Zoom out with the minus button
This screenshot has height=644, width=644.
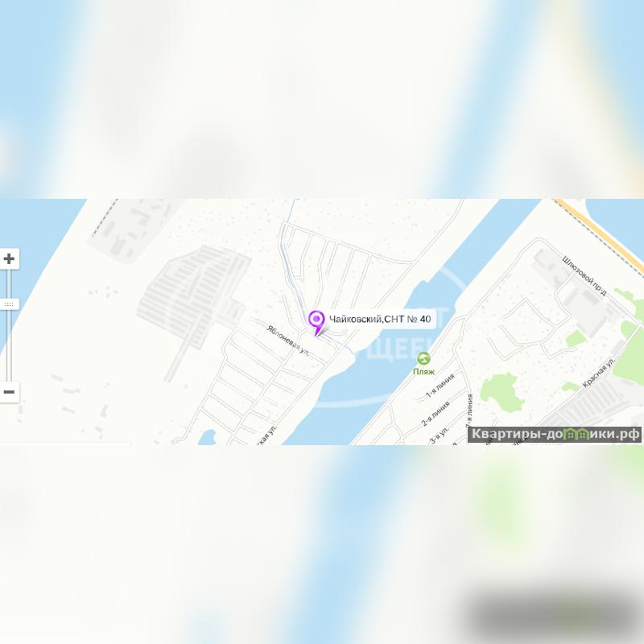[x=9, y=392]
